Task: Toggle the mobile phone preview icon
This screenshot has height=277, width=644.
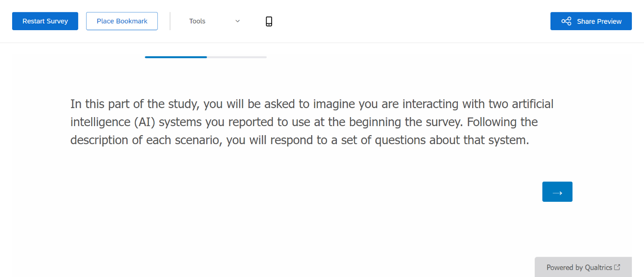Action: point(269,21)
